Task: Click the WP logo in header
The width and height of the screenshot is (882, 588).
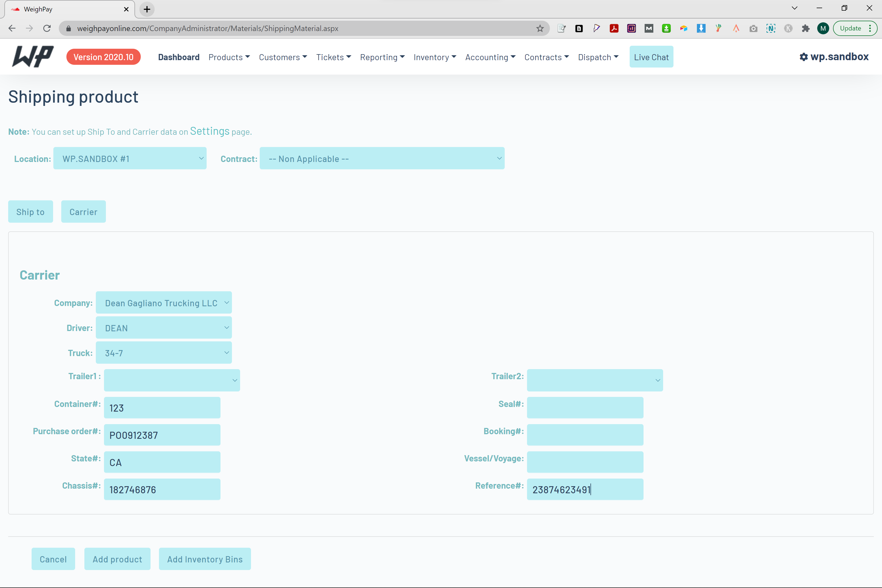Action: (33, 57)
